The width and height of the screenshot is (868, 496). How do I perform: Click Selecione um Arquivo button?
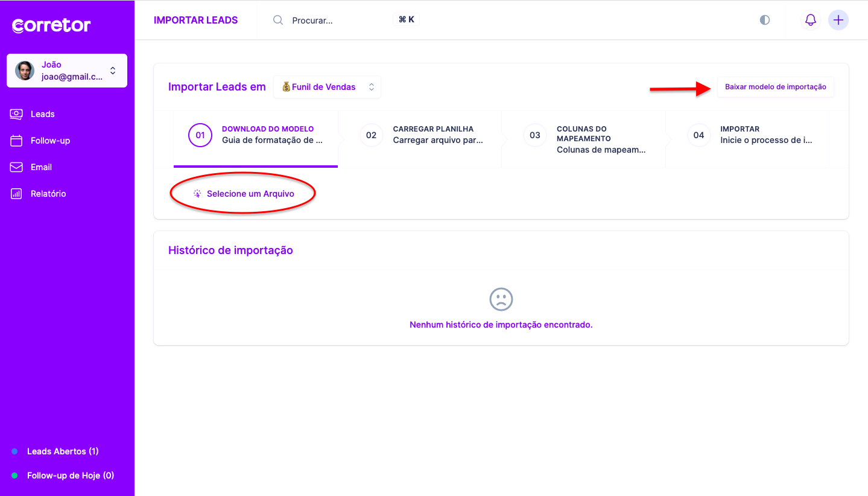click(244, 194)
